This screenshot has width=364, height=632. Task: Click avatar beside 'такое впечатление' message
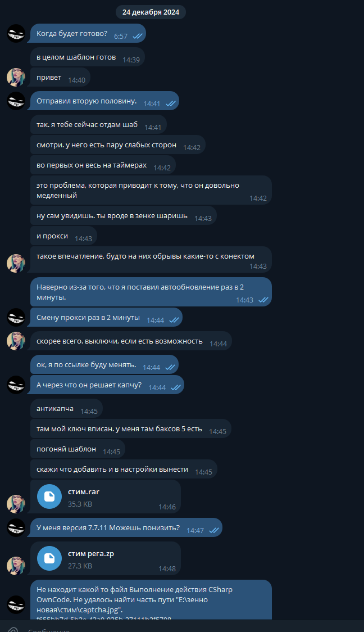click(16, 263)
